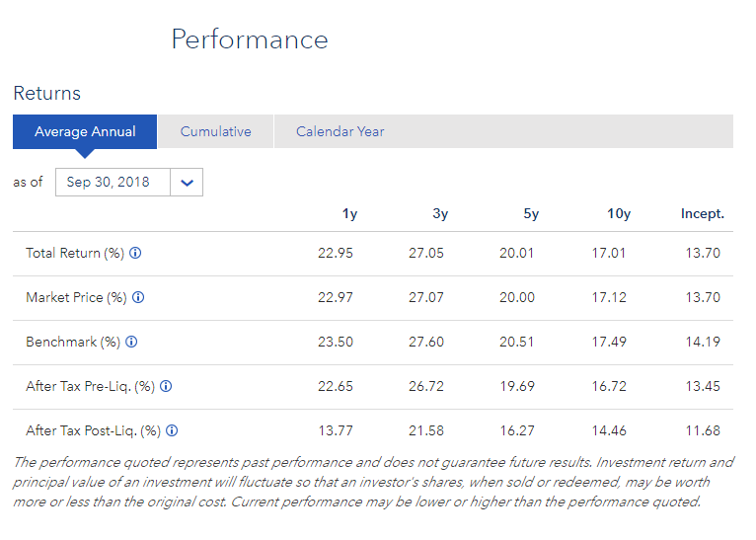
Task: Click the Benchmark (%) row label
Action: [x=73, y=342]
